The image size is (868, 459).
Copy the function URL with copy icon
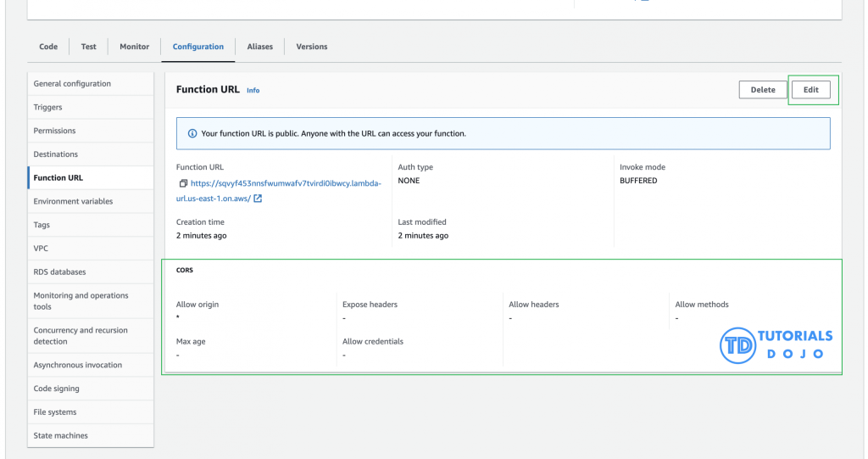tap(182, 183)
